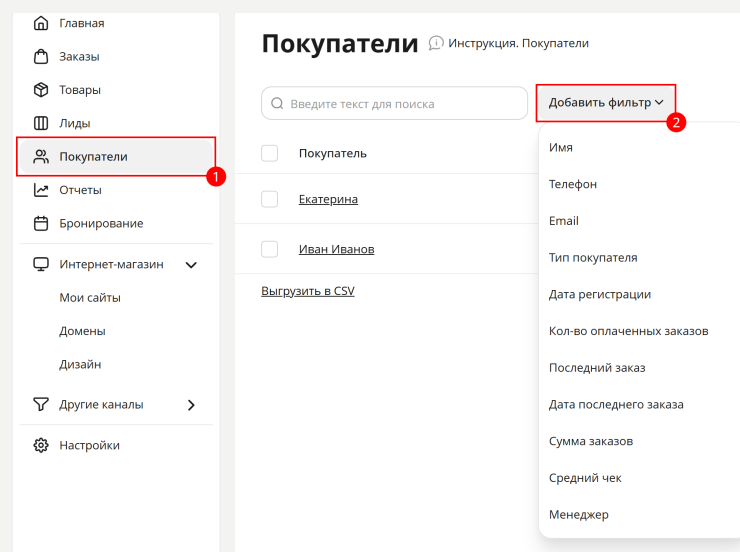
Task: Open the Иван Иванов customer link
Action: [x=336, y=249]
